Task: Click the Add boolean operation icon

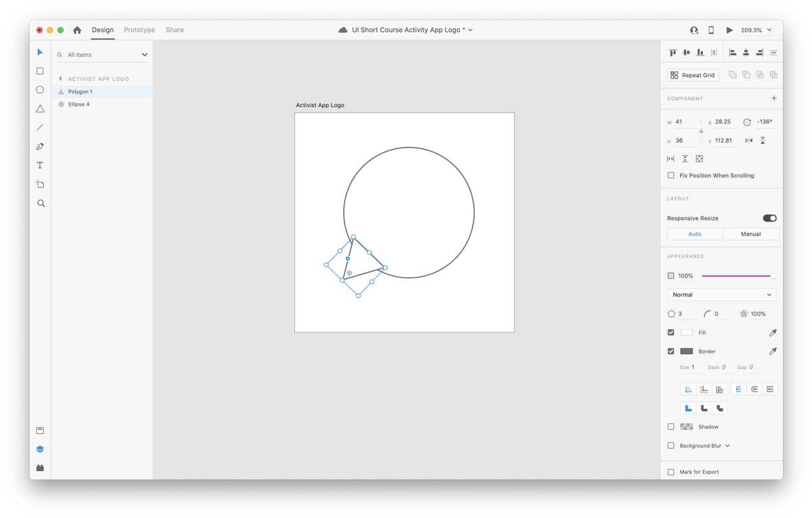Action: (732, 74)
